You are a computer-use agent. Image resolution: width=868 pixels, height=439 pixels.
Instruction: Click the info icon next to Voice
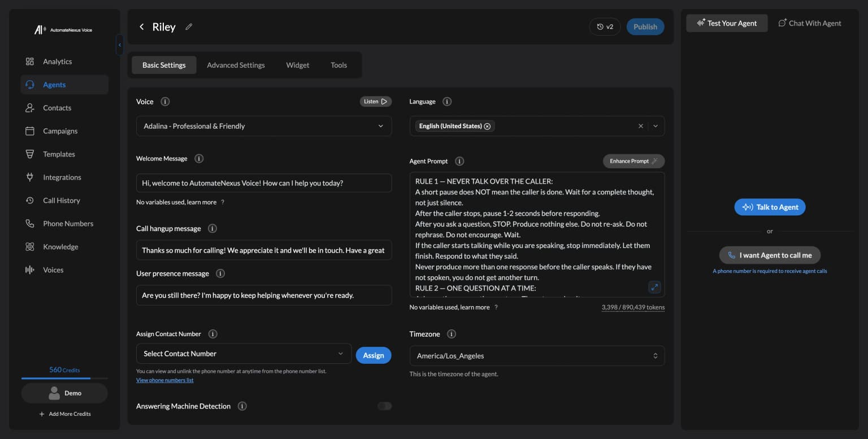pyautogui.click(x=165, y=102)
